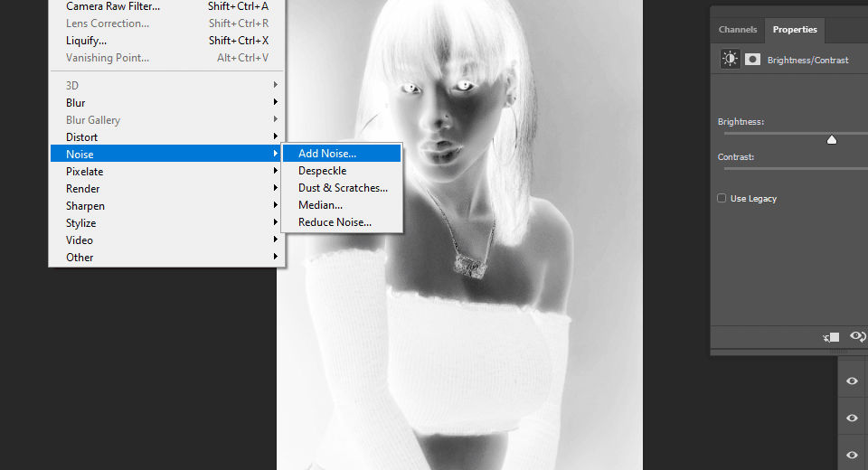
Task: Expand the Render submenu arrow
Action: coord(275,188)
